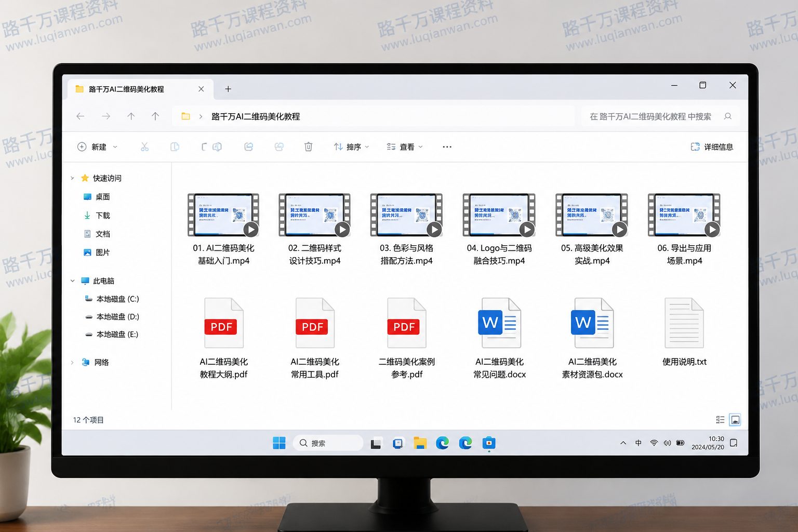Open 文档 in the sidebar

[97, 234]
